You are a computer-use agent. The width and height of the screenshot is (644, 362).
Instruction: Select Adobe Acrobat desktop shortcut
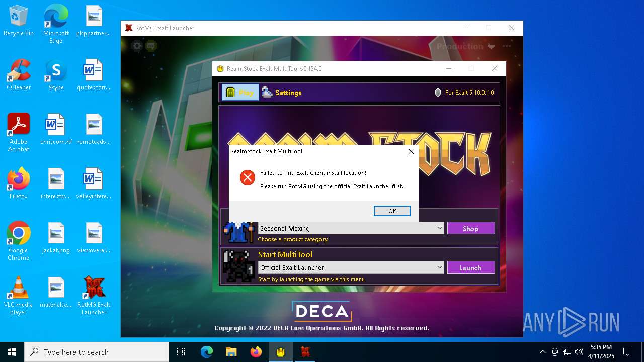19,133
